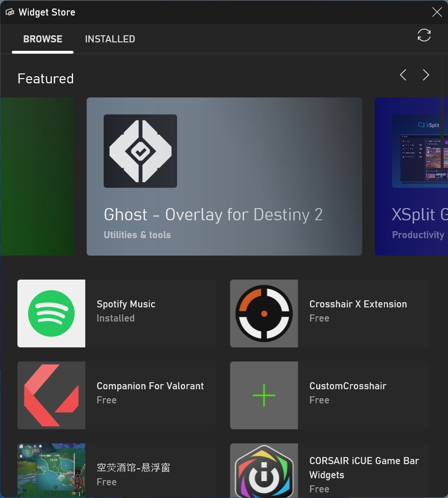Click the game map thumbnail for 空荧酒馆-悬浮窗
The height and width of the screenshot is (498, 448).
point(51,471)
